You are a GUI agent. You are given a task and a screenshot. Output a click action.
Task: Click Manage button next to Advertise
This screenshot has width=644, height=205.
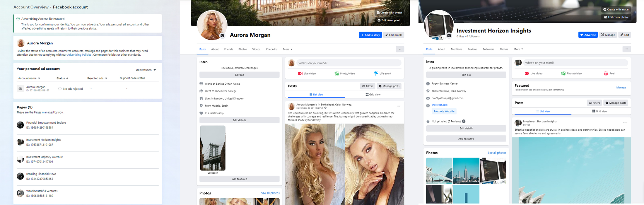click(x=608, y=35)
